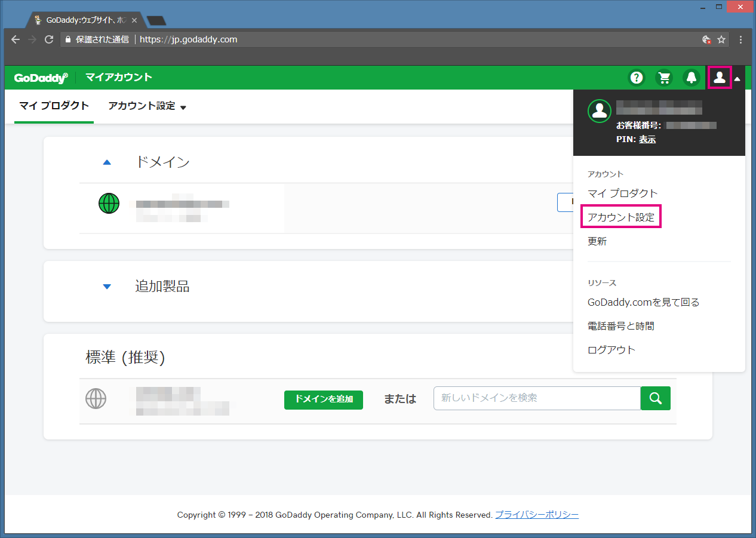Collapse the account menu arrow
This screenshot has width=756, height=538.
pos(737,79)
